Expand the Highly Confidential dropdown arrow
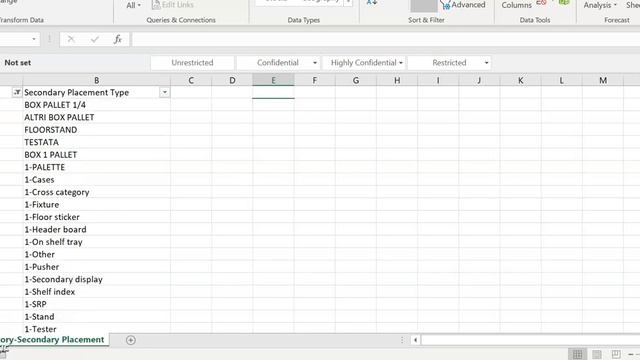Screen dimensions: 640x360 (x=401, y=63)
